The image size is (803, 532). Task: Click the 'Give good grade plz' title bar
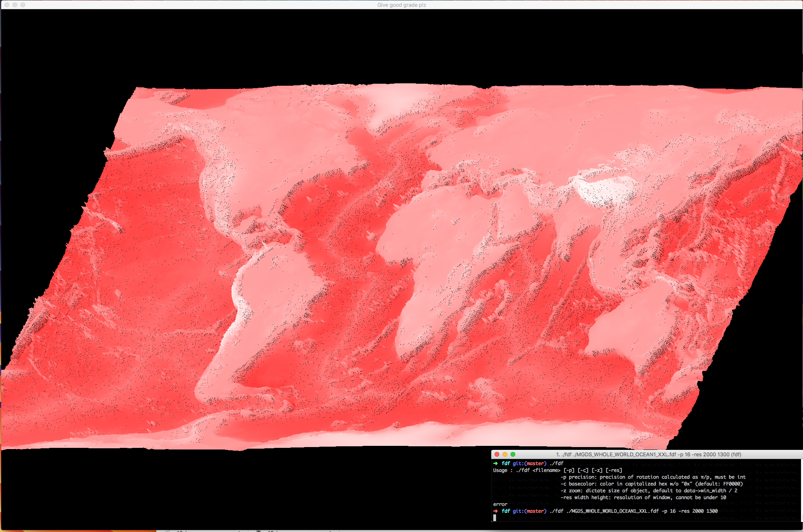point(401,5)
